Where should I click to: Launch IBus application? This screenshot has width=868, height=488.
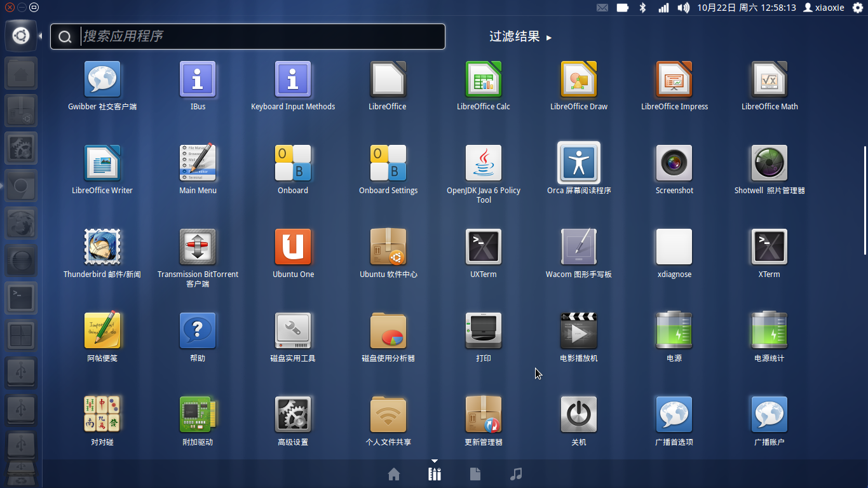[x=198, y=79]
